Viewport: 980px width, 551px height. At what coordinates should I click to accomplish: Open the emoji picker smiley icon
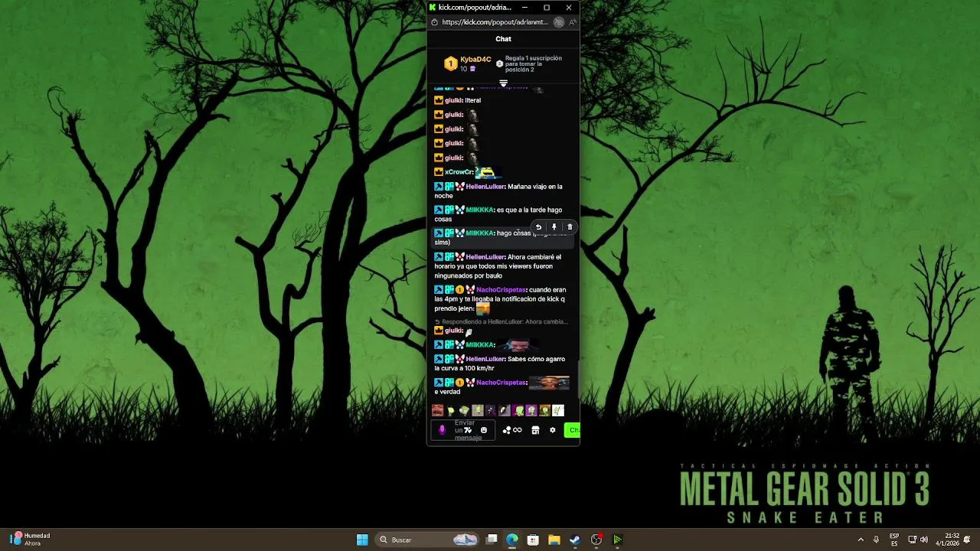coord(483,430)
